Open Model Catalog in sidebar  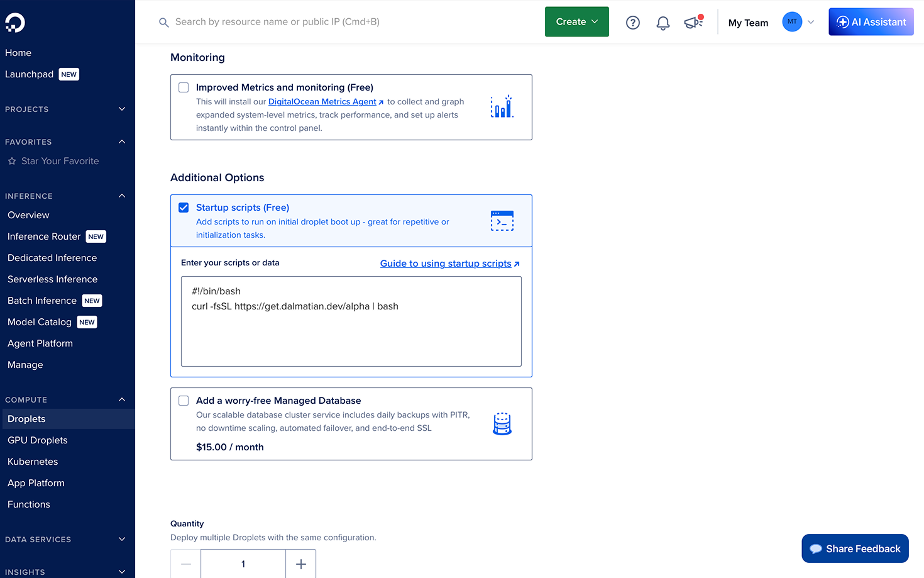click(40, 322)
